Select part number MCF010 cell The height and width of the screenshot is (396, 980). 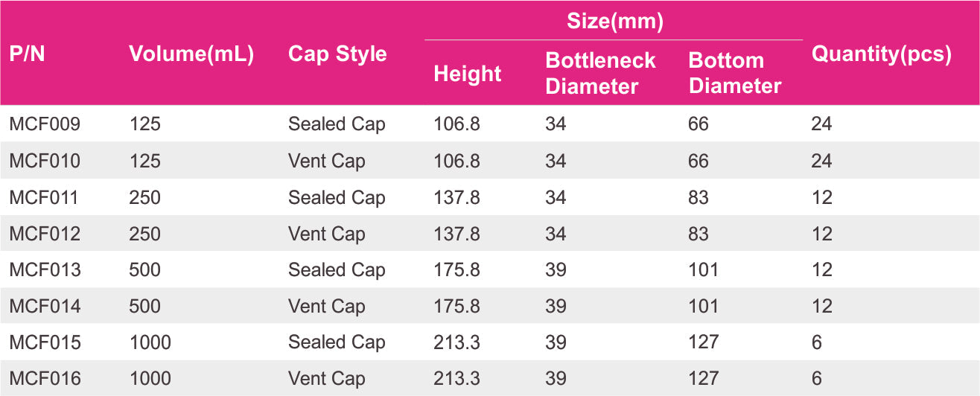tap(45, 161)
